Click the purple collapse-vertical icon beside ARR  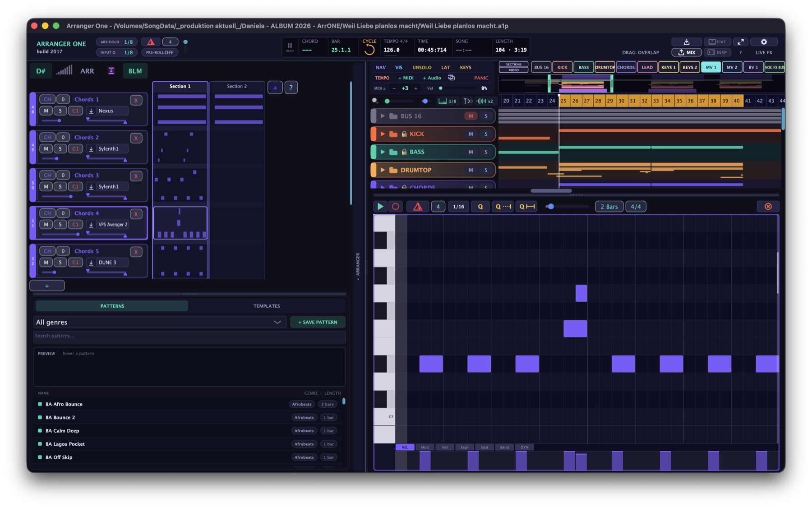coord(111,71)
